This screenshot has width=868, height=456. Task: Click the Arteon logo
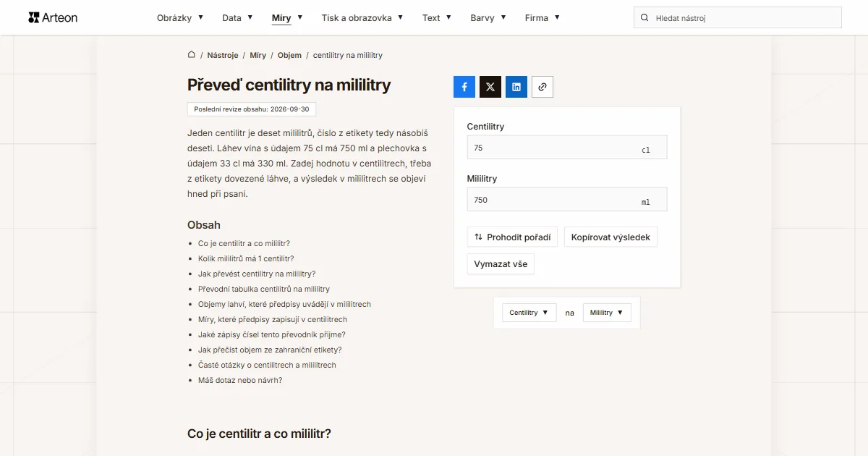point(53,17)
